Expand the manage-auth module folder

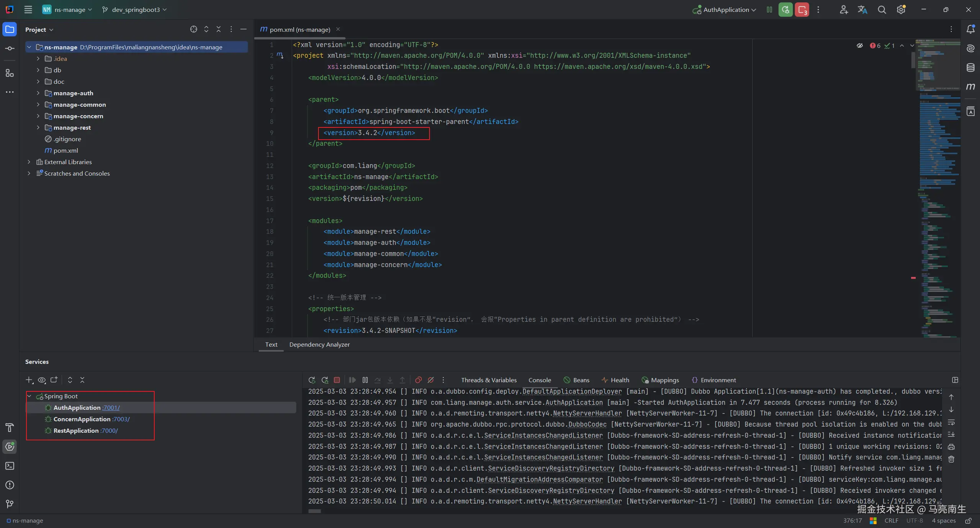click(38, 93)
